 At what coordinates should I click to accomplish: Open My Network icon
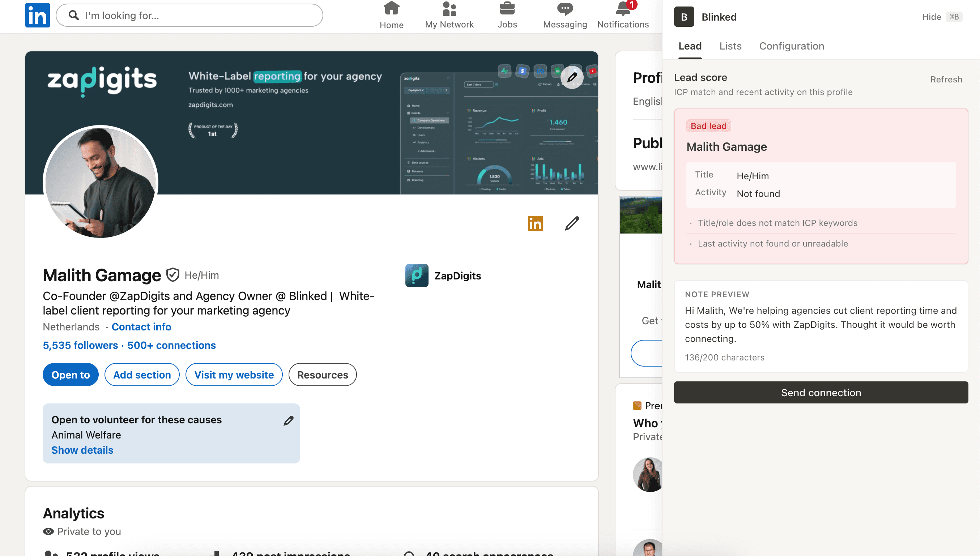coord(449,8)
